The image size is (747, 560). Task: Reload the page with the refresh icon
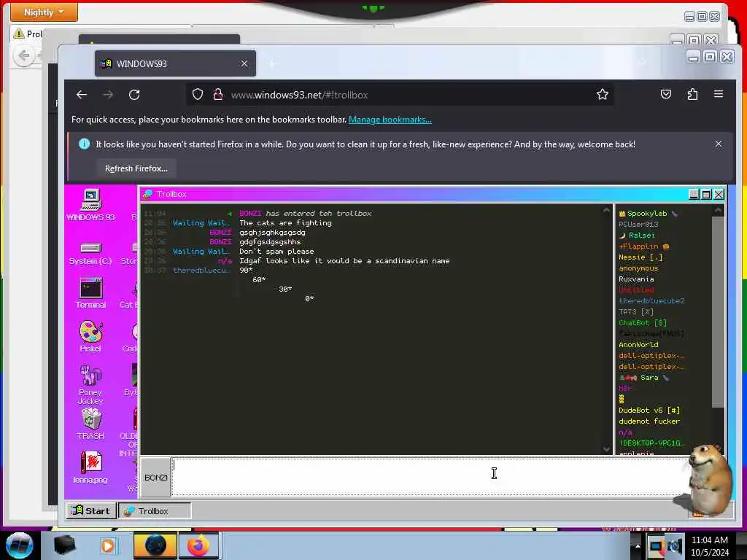point(134,95)
